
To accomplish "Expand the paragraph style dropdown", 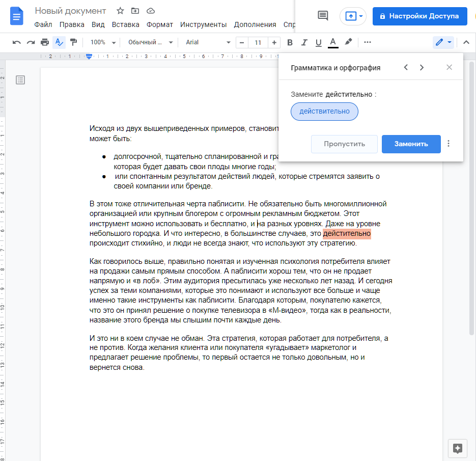I will (150, 42).
